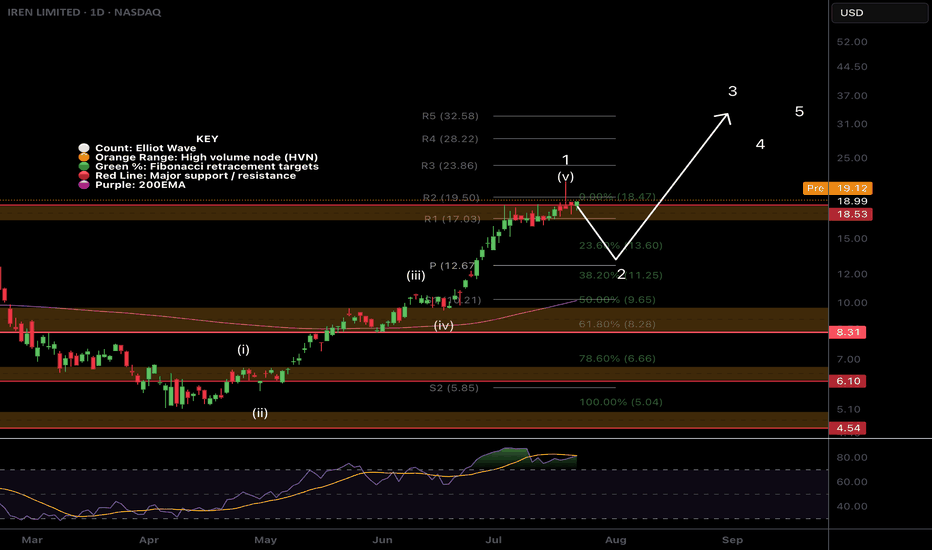The height and width of the screenshot is (550, 932).
Task: Click the 61.80% (8.28) Fibonacci level
Action: click(617, 324)
